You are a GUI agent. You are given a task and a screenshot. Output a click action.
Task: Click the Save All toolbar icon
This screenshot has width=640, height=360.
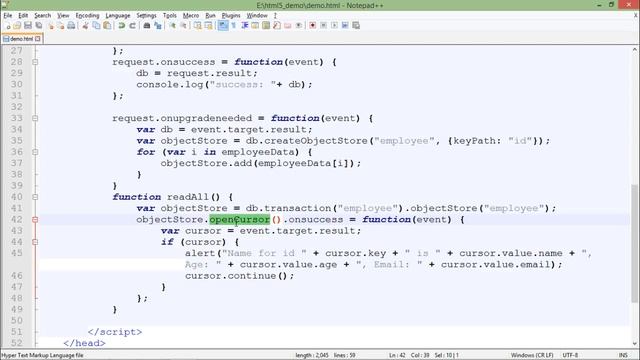click(x=39, y=25)
